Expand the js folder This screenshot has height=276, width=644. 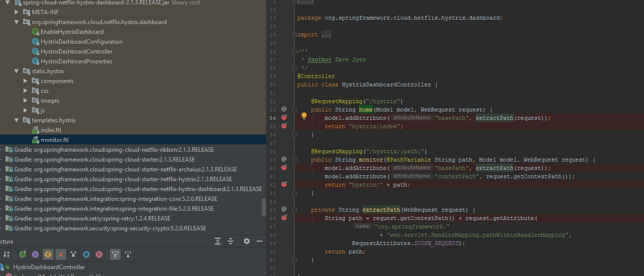26,110
